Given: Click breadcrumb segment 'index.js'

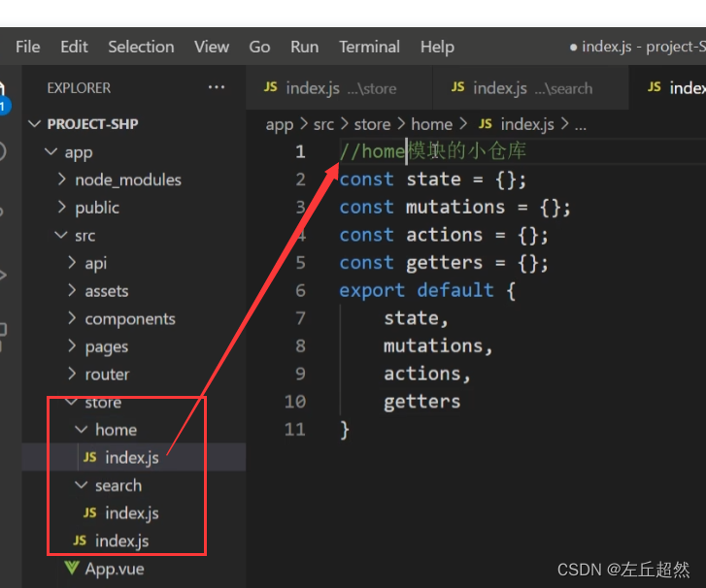Looking at the screenshot, I should (x=527, y=124).
